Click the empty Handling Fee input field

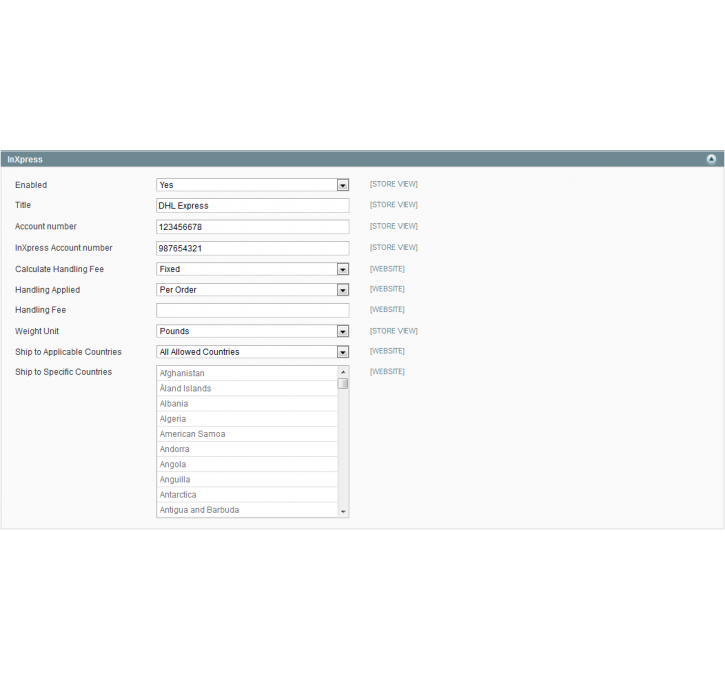click(x=252, y=310)
